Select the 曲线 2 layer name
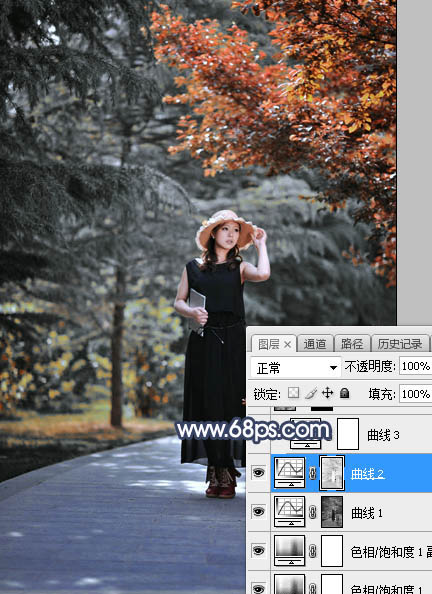The image size is (432, 594). [367, 474]
